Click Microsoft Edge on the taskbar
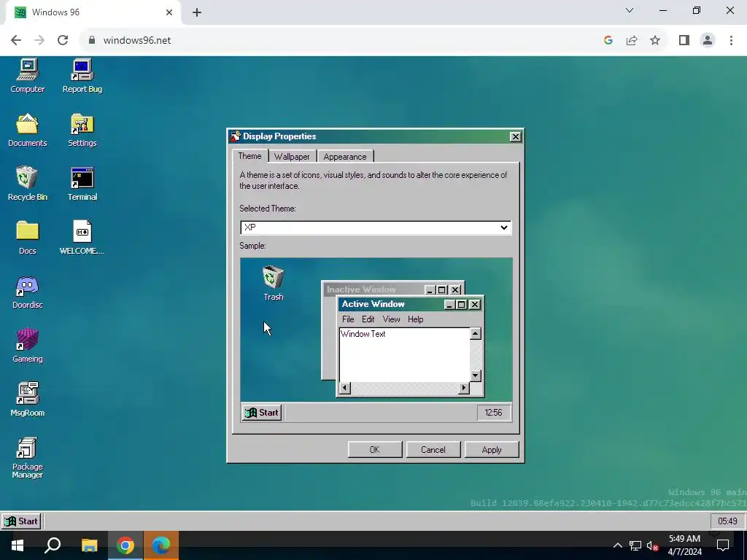Image resolution: width=747 pixels, height=560 pixels. tap(161, 545)
